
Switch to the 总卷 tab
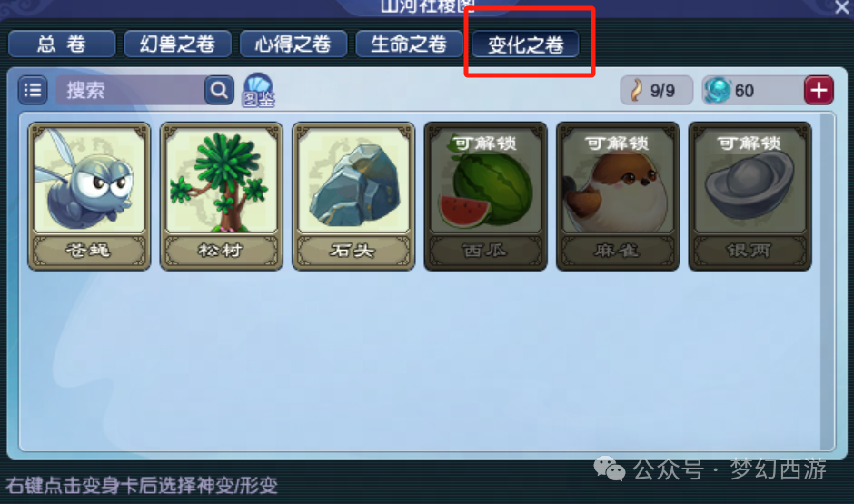click(62, 44)
